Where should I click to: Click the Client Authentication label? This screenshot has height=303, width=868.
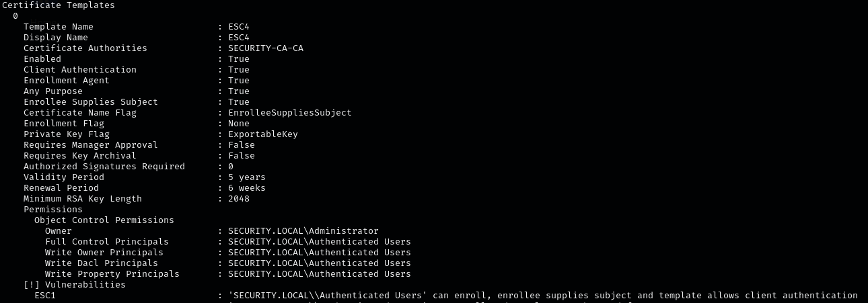tap(80, 70)
